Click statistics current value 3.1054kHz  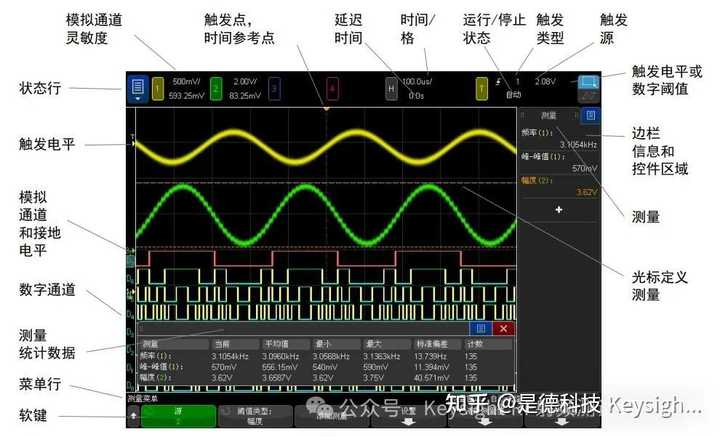[230, 356]
